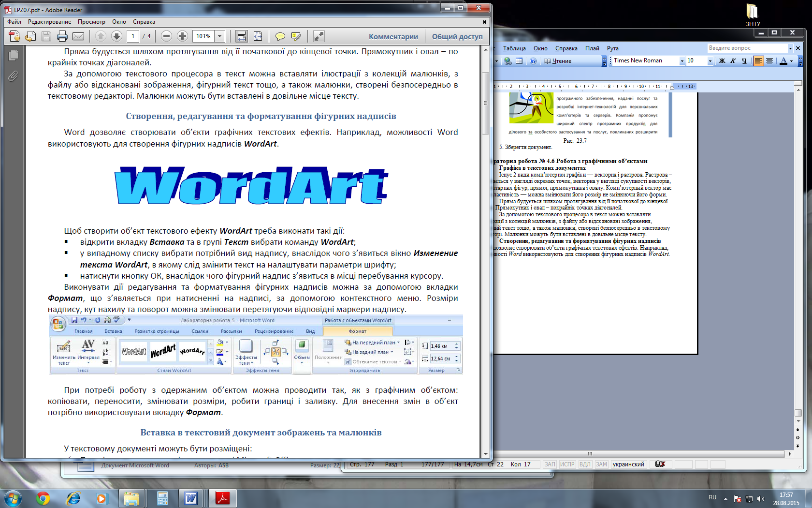Open Редактирование menu in Adobe Reader

pos(49,22)
